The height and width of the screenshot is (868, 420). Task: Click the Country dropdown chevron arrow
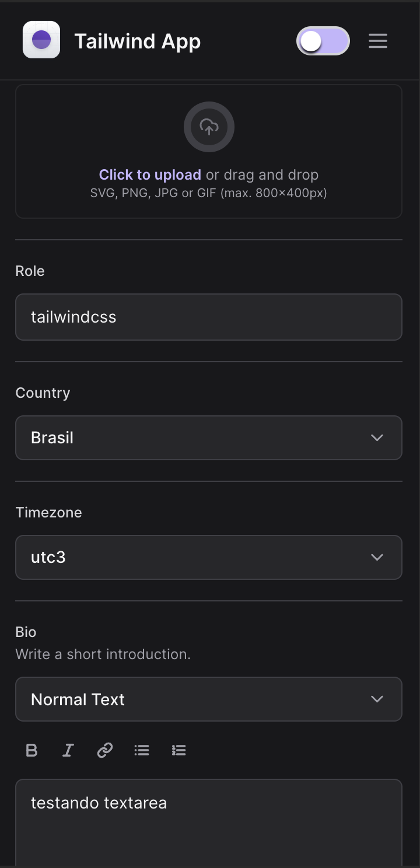pos(377,437)
